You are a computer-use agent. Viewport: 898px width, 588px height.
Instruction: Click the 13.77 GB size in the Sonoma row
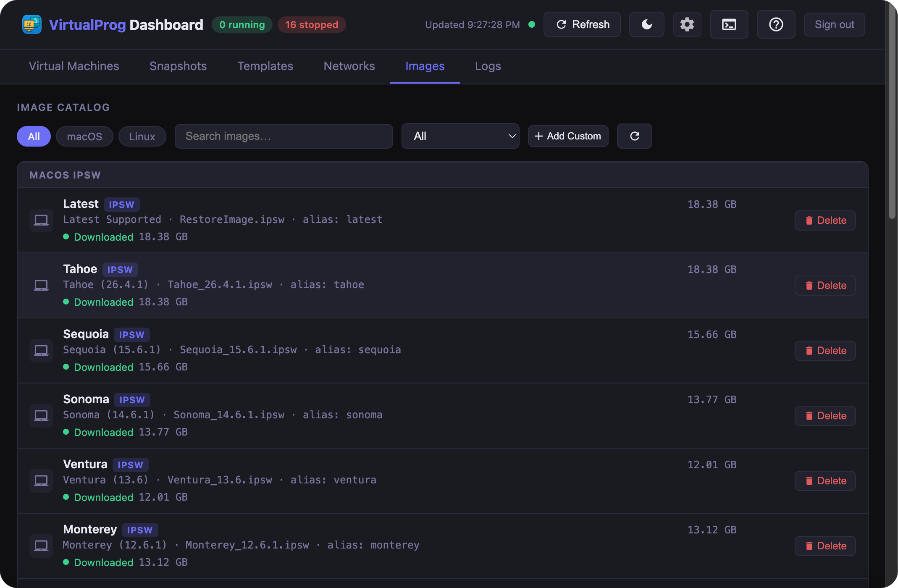(712, 400)
